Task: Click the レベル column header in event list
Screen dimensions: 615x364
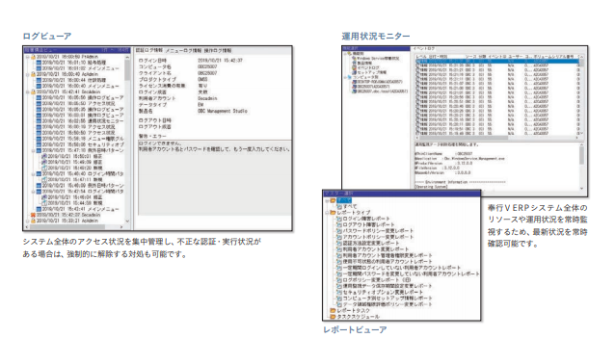Action: pos(421,57)
